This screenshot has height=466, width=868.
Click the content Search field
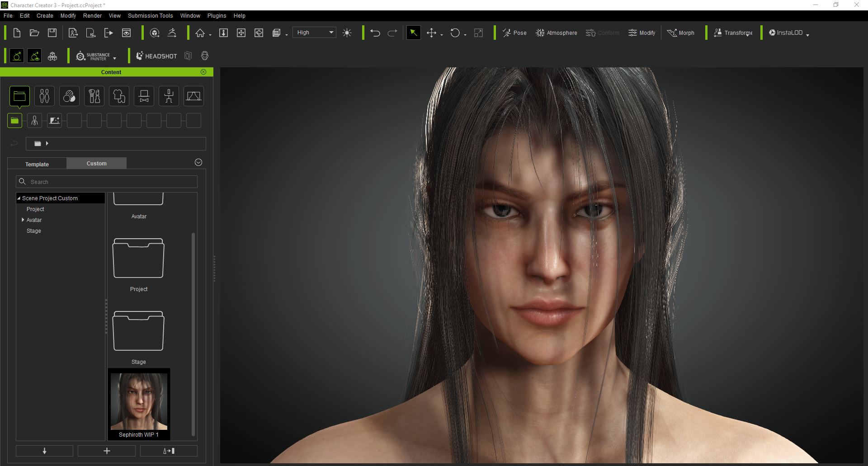(x=107, y=182)
